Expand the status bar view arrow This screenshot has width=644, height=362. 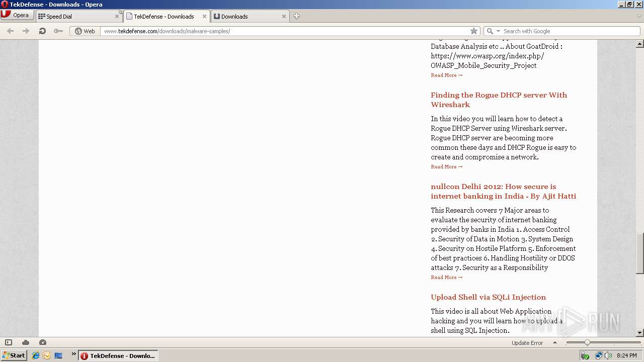[555, 342]
